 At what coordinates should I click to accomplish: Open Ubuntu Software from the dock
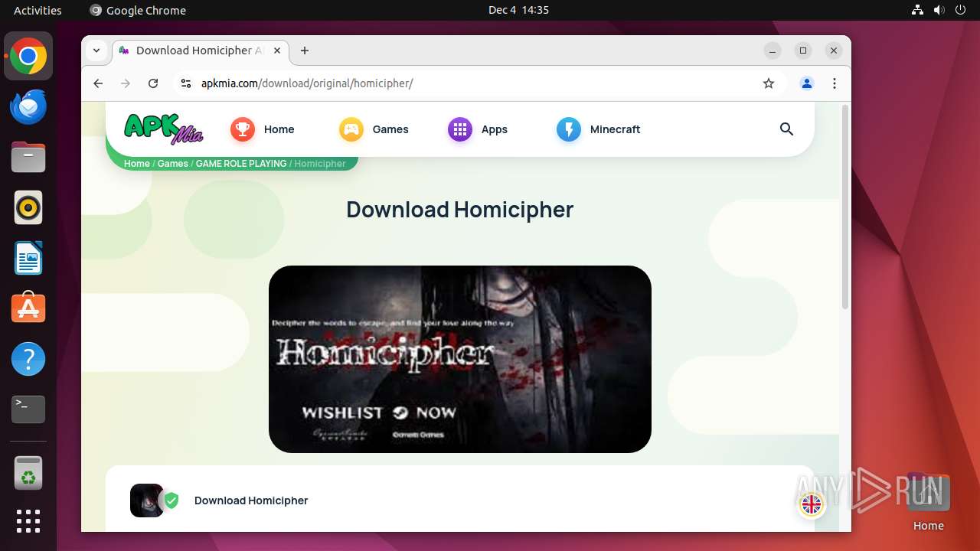point(28,308)
